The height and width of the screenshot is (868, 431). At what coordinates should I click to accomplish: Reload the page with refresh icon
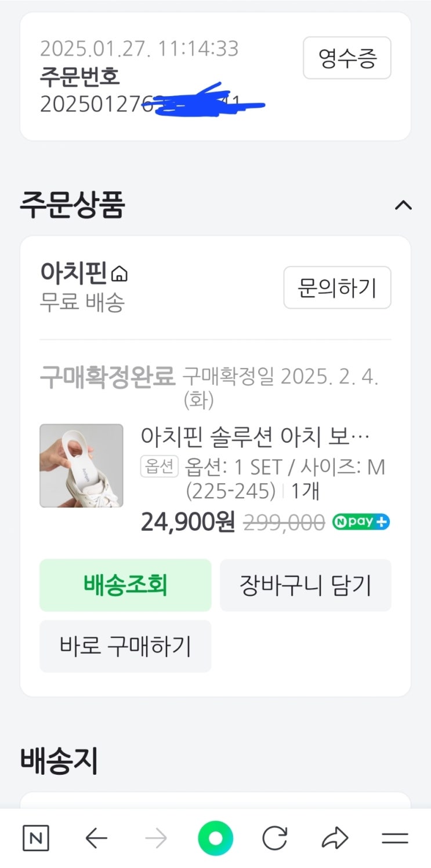click(x=275, y=838)
